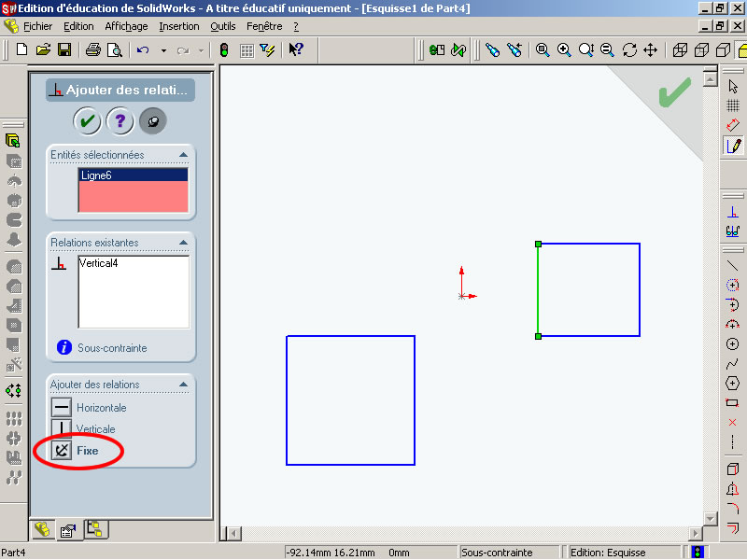Screen dimensions: 747x560
Task: Open the ? help menu
Action: [296, 27]
